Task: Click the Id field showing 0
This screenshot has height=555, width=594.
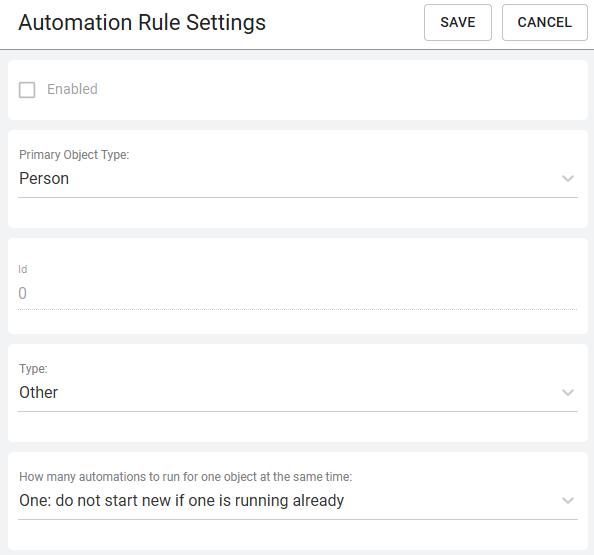Action: [x=298, y=293]
